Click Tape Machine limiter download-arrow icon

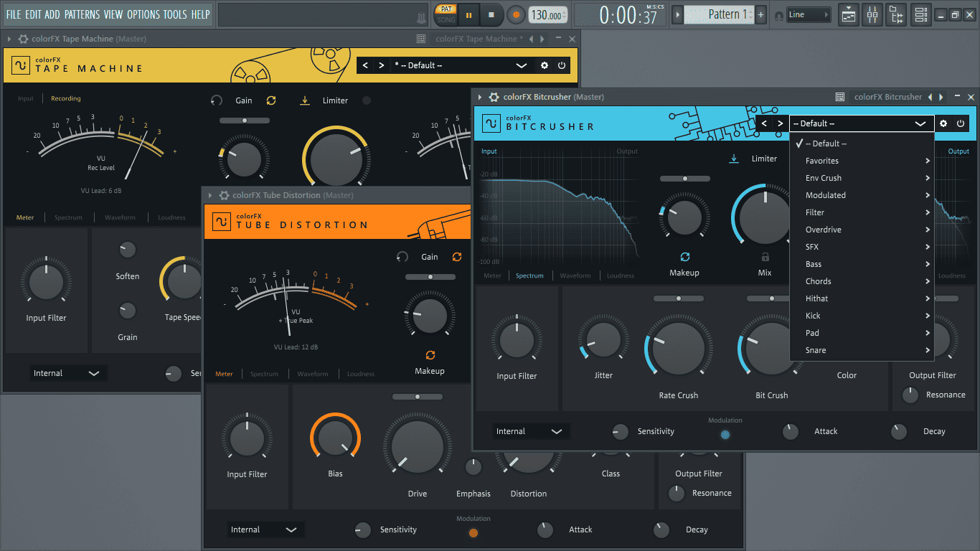305,100
